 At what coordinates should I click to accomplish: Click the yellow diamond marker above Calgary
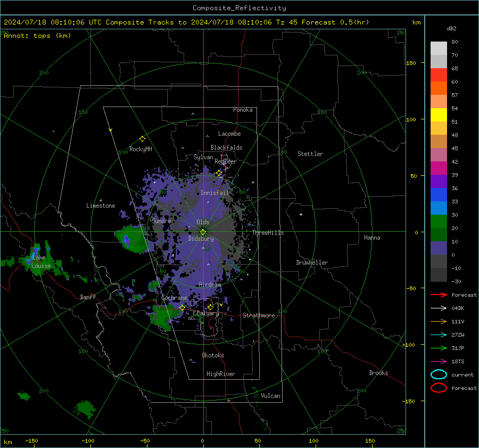(x=210, y=307)
